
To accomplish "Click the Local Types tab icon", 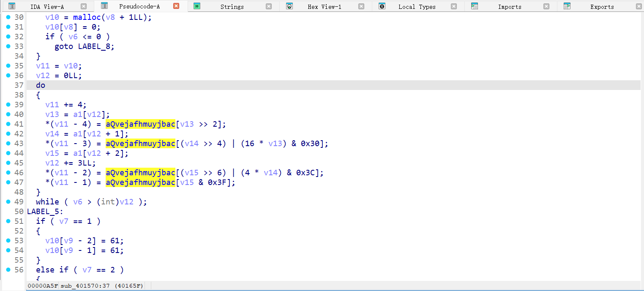I will pyautogui.click(x=382, y=6).
